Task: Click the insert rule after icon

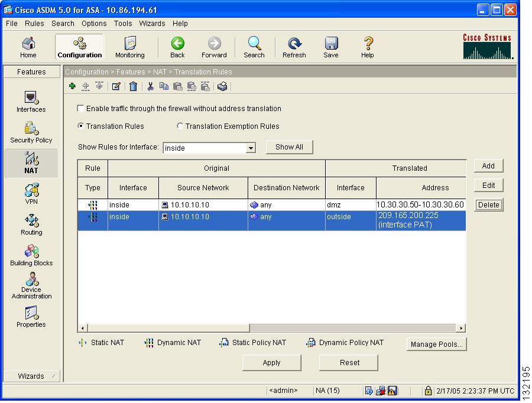Action: click(99, 86)
